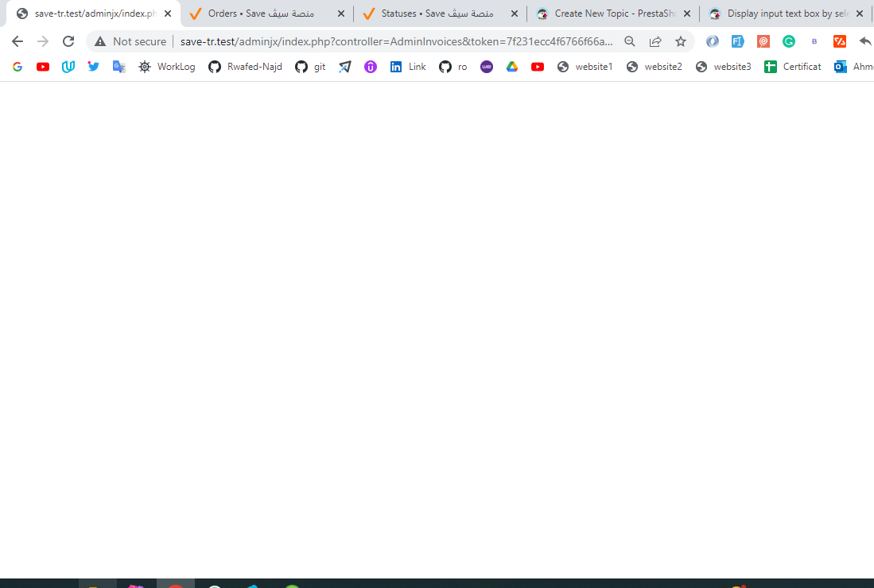874x588 pixels.
Task: Switch to the Statuses • Save tab
Action: (x=439, y=14)
